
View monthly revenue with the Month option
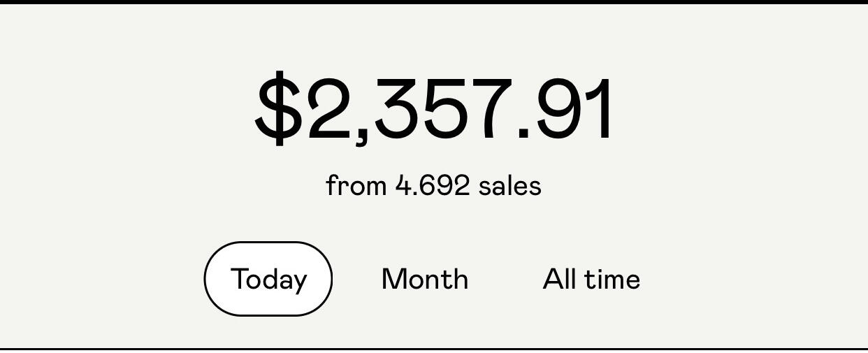(425, 279)
